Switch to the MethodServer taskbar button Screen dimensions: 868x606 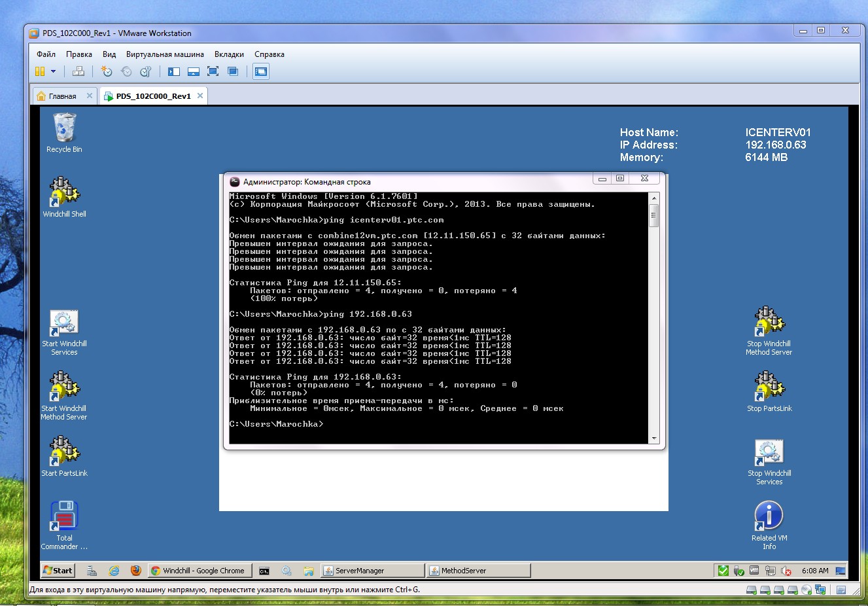(479, 571)
